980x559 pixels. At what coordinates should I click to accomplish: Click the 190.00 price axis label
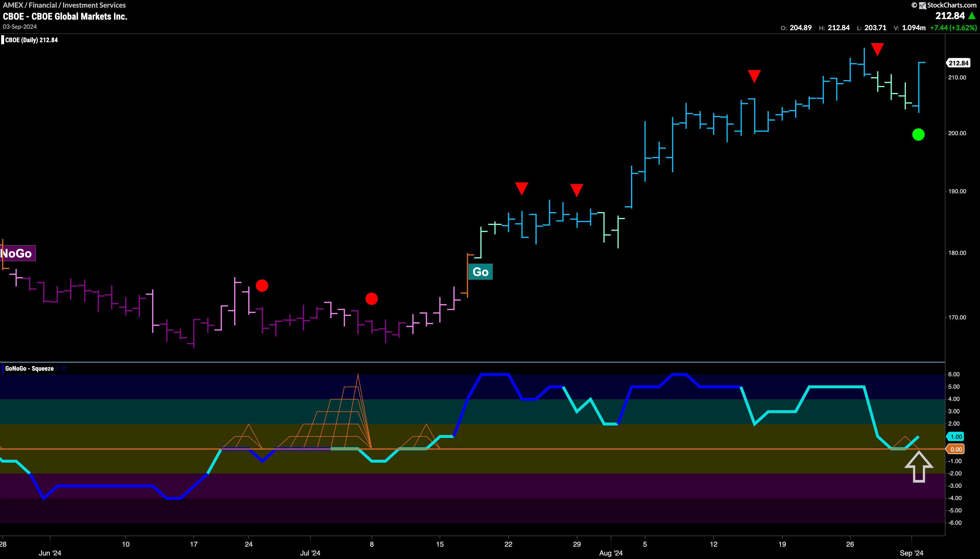(957, 191)
